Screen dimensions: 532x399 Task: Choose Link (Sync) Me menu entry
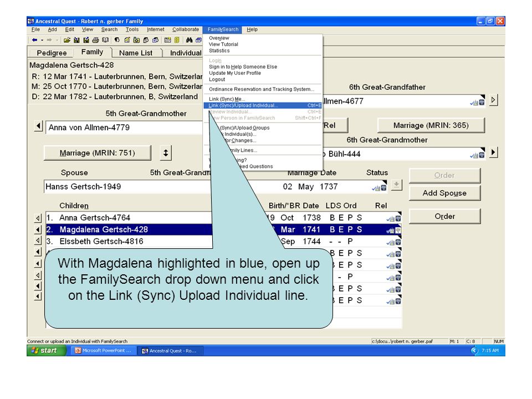coord(227,99)
